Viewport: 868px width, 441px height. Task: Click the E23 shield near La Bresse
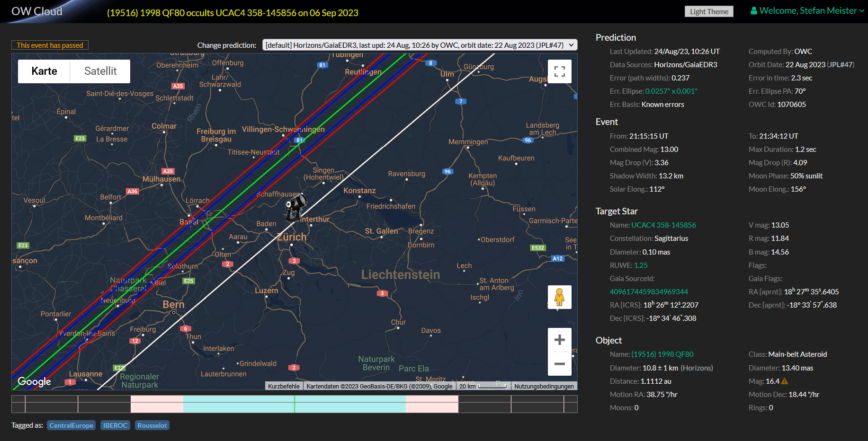pyautogui.click(x=80, y=138)
